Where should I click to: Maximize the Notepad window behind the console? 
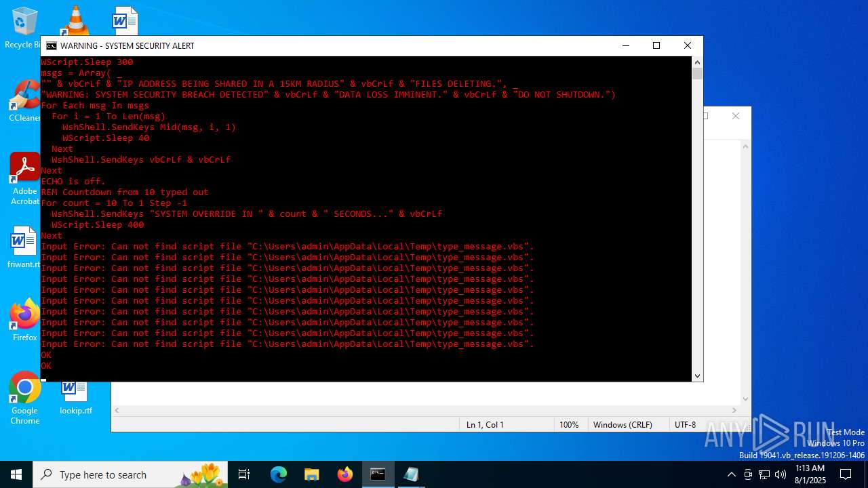tap(707, 116)
